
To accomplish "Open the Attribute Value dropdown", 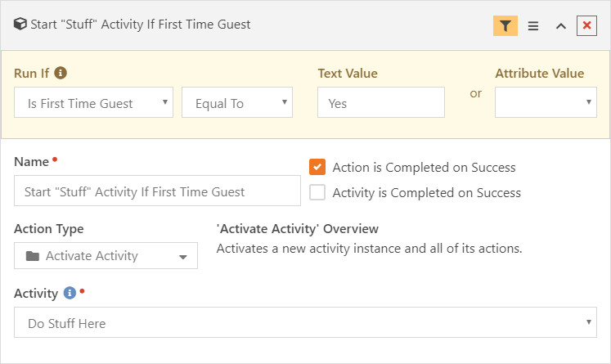I will tap(546, 102).
